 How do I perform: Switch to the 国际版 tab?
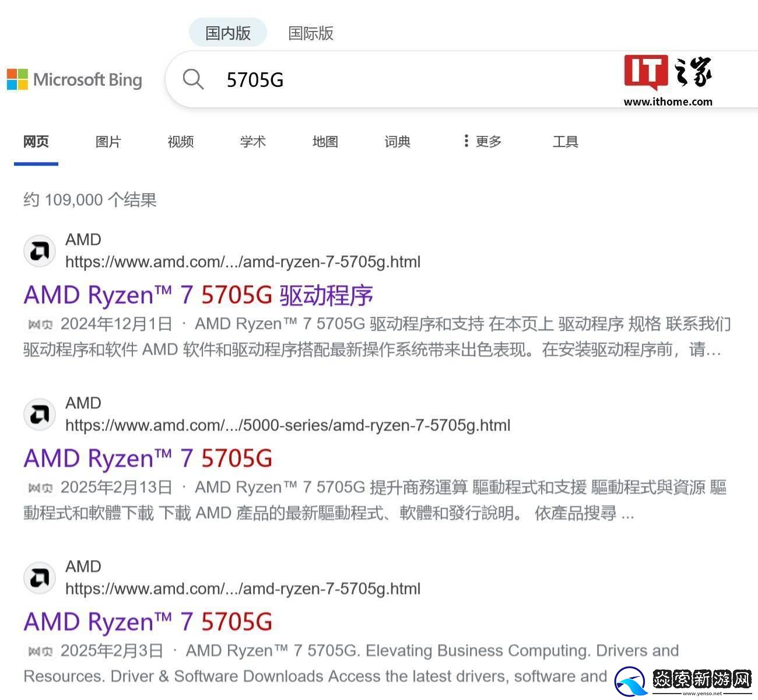pos(311,33)
